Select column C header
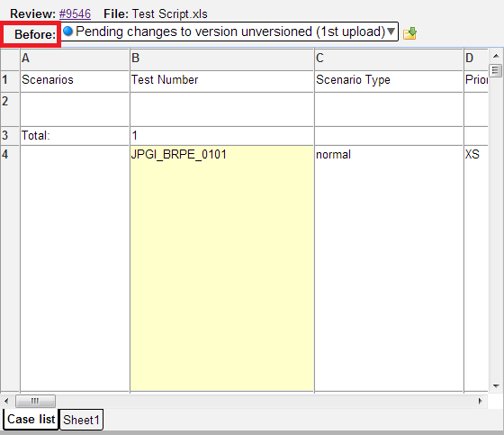The height and width of the screenshot is (435, 504). point(389,59)
